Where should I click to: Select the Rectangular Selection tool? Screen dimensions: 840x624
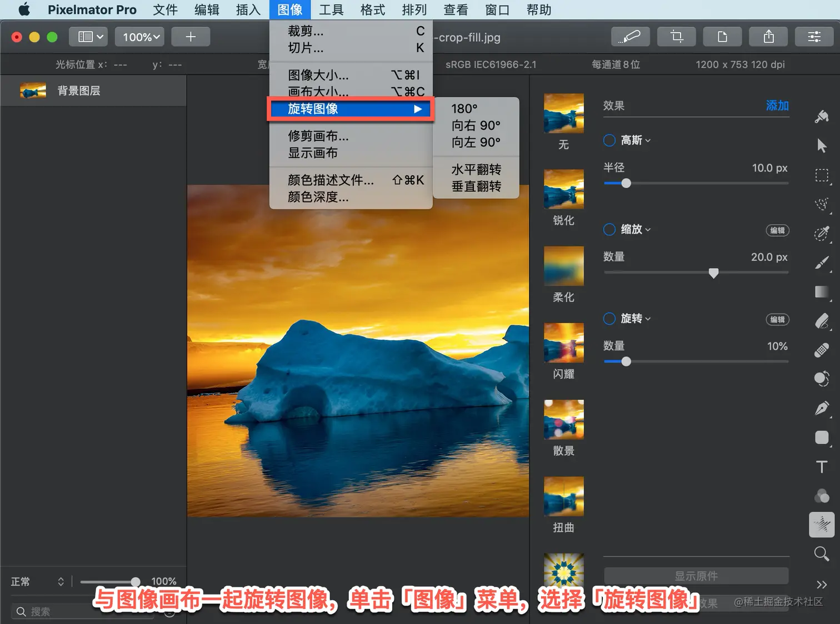822,175
